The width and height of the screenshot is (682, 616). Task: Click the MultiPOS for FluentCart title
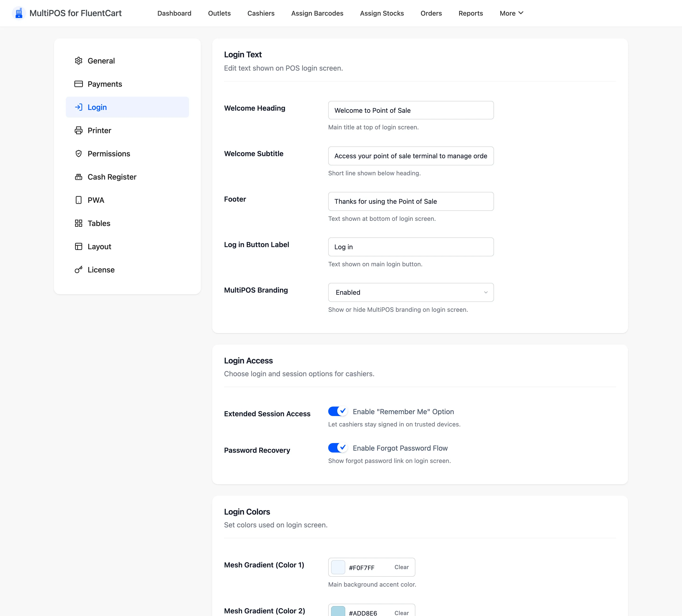tap(76, 13)
